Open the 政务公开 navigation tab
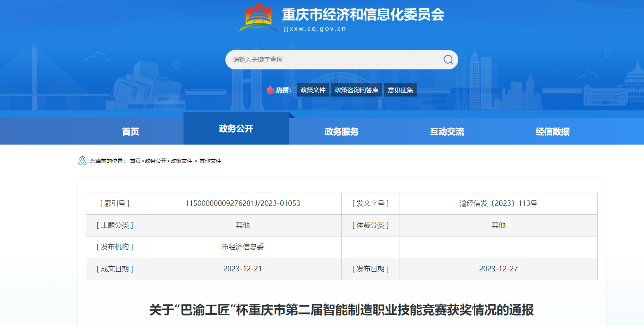The image size is (644, 326). coord(236,129)
